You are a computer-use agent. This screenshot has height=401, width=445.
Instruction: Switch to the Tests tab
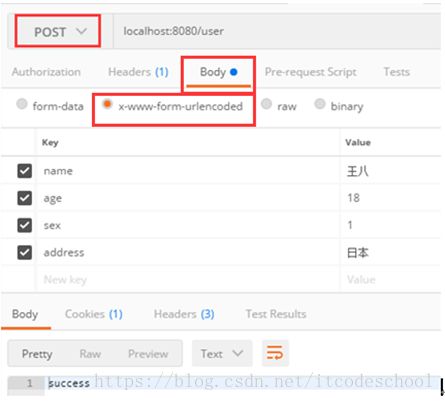[x=396, y=72]
